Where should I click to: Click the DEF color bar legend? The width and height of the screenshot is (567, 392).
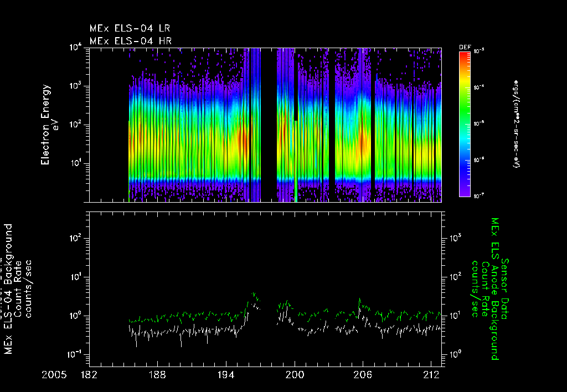click(465, 125)
